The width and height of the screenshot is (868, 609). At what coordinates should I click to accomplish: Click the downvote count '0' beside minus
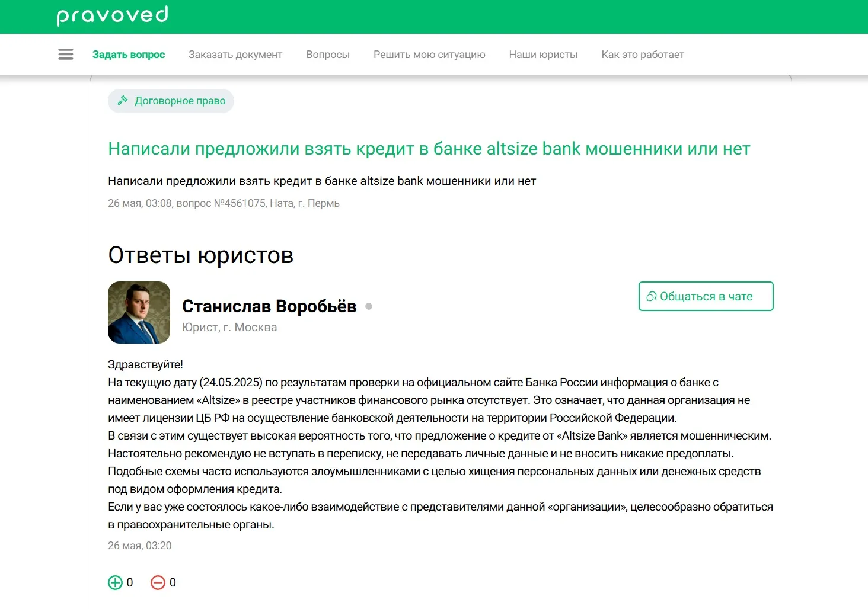(x=173, y=583)
